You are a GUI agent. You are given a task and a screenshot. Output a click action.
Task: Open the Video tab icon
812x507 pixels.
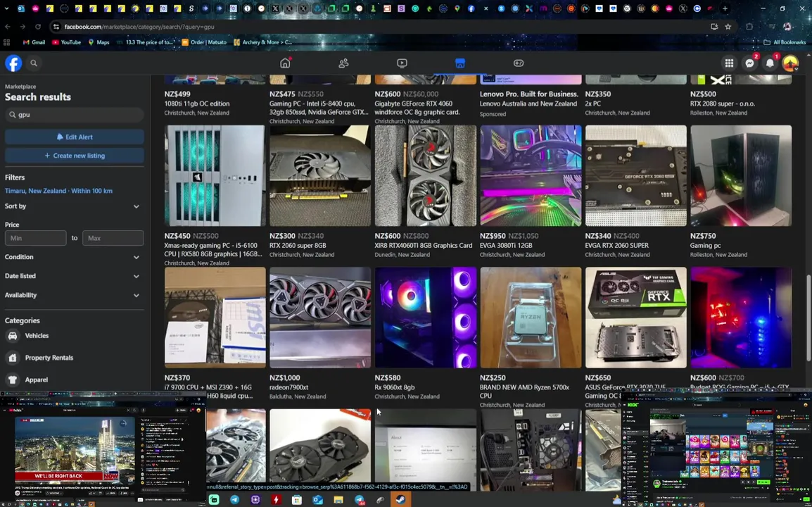pyautogui.click(x=402, y=63)
